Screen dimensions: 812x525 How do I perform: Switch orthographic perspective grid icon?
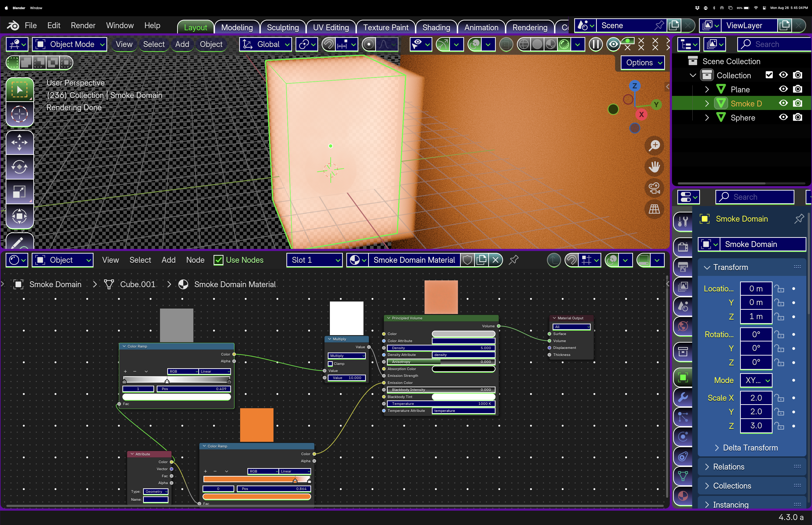654,209
